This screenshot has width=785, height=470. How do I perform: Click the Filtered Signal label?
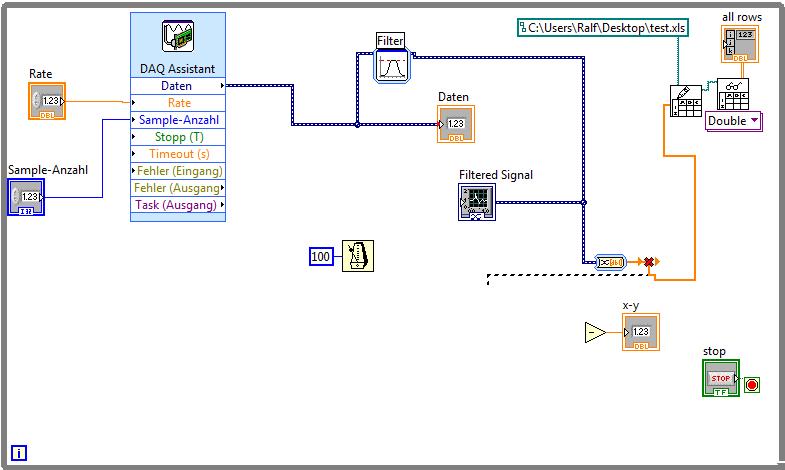(x=496, y=175)
